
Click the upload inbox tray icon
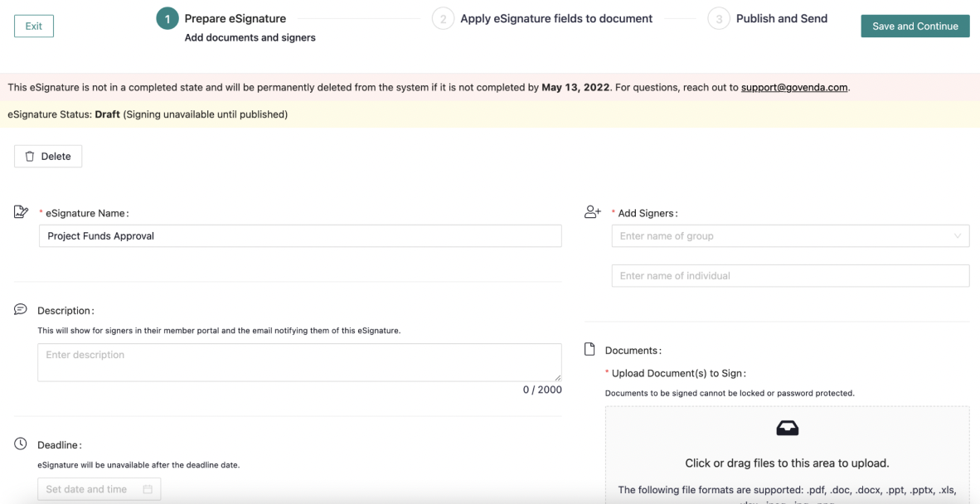(x=788, y=428)
